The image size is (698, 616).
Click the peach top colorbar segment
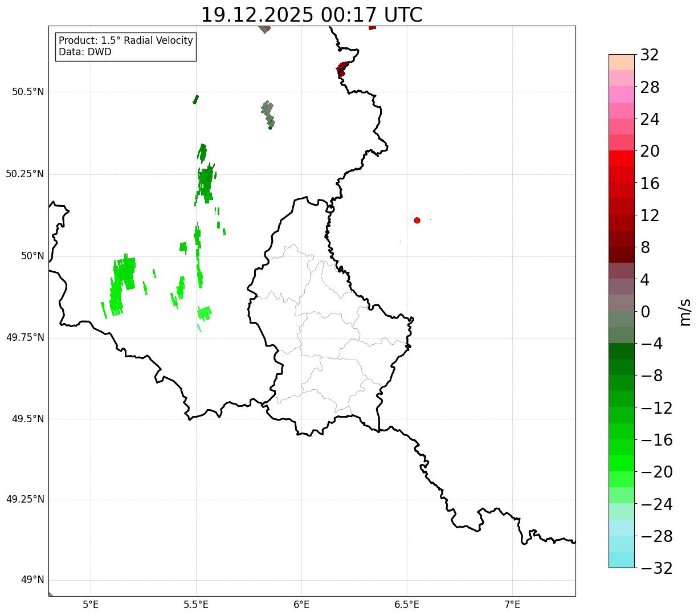[622, 62]
